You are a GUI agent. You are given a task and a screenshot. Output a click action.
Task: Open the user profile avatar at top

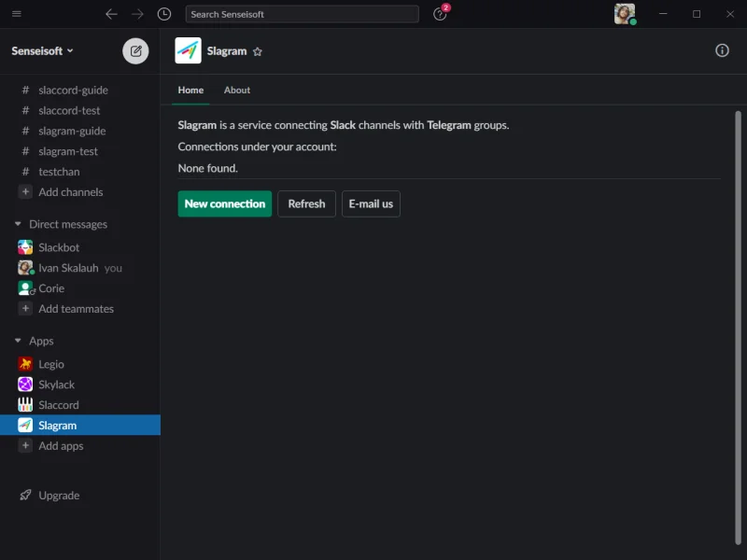pyautogui.click(x=625, y=14)
